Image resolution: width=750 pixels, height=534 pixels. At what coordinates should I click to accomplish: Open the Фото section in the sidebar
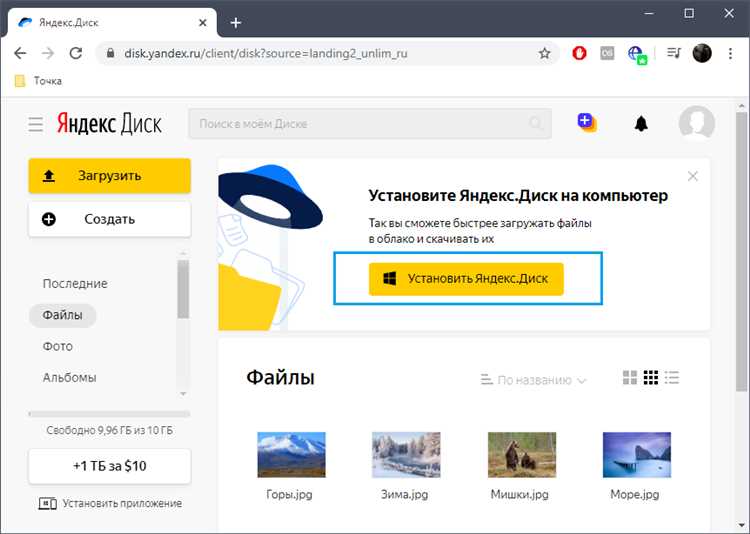(x=57, y=346)
